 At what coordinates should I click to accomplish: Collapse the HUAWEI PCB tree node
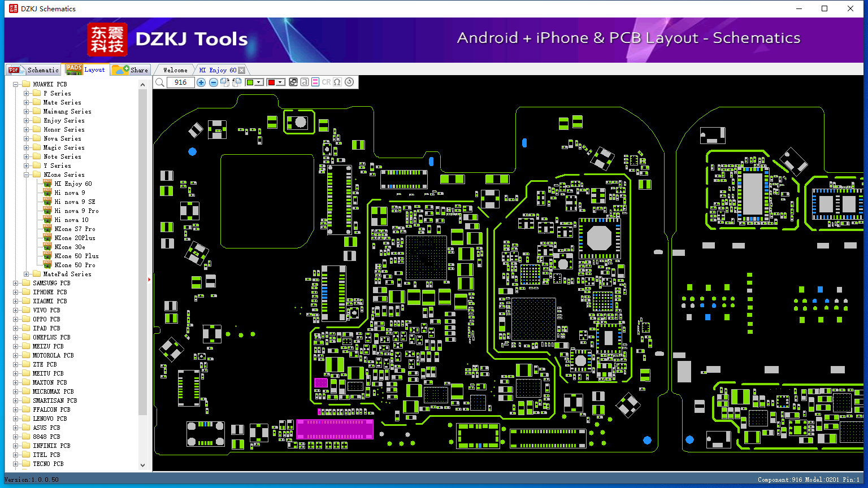click(x=16, y=84)
